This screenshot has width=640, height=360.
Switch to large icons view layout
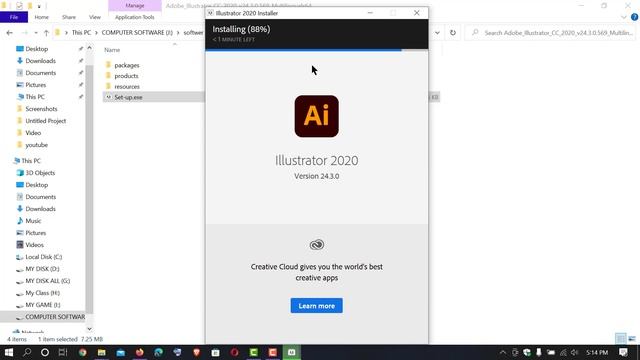click(x=632, y=339)
